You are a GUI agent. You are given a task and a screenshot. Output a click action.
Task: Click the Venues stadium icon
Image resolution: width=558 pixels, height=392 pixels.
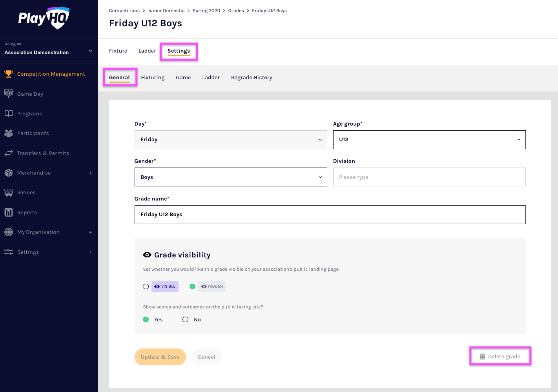pos(9,193)
